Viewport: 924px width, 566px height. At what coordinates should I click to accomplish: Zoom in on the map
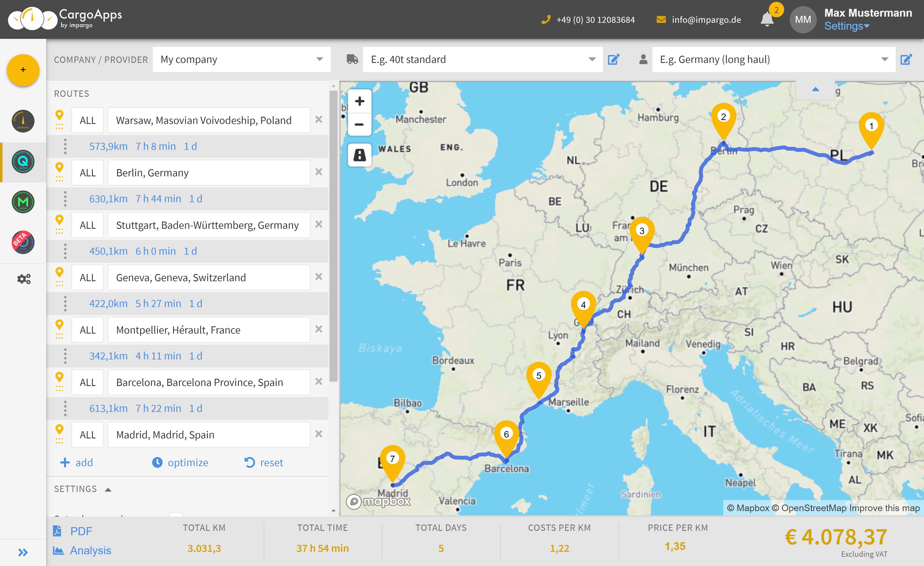click(x=359, y=101)
